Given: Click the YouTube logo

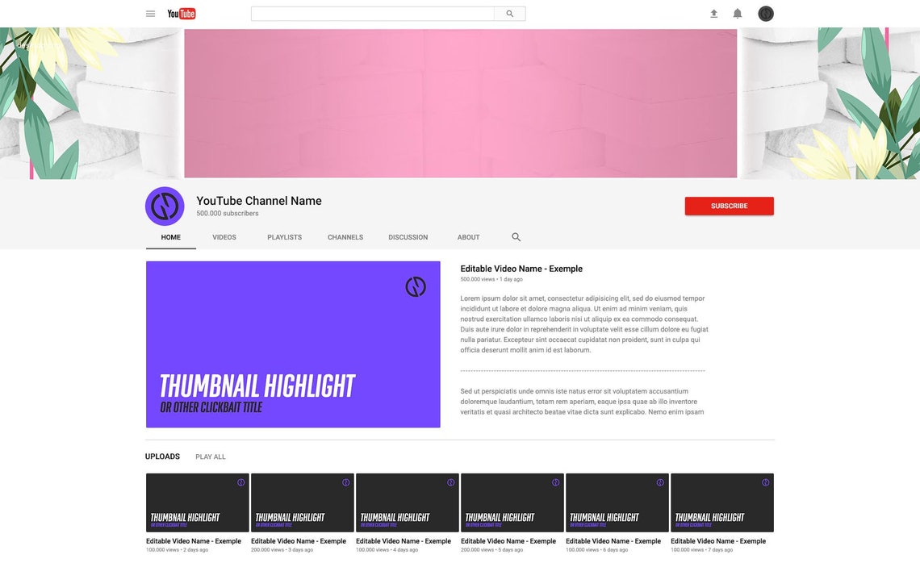Looking at the screenshot, I should (x=179, y=13).
